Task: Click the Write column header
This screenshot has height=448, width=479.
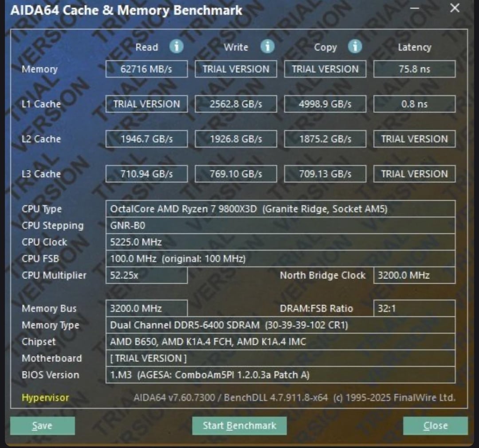Action: (x=236, y=47)
